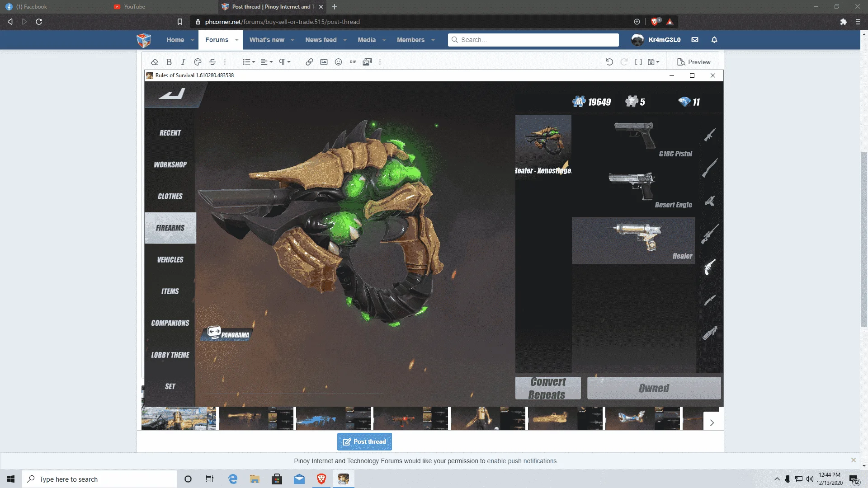Select the character outfit thumbnail
This screenshot has height=488, width=868.
(x=488, y=418)
